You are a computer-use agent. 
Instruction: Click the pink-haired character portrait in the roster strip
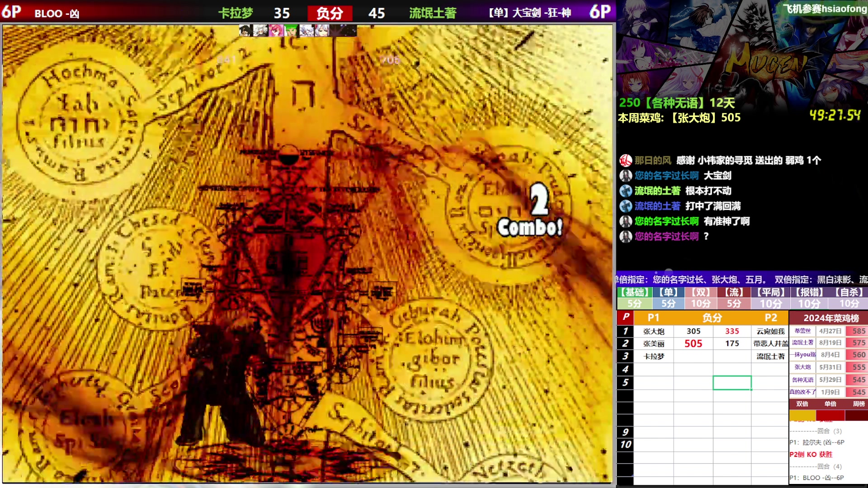coord(276,30)
